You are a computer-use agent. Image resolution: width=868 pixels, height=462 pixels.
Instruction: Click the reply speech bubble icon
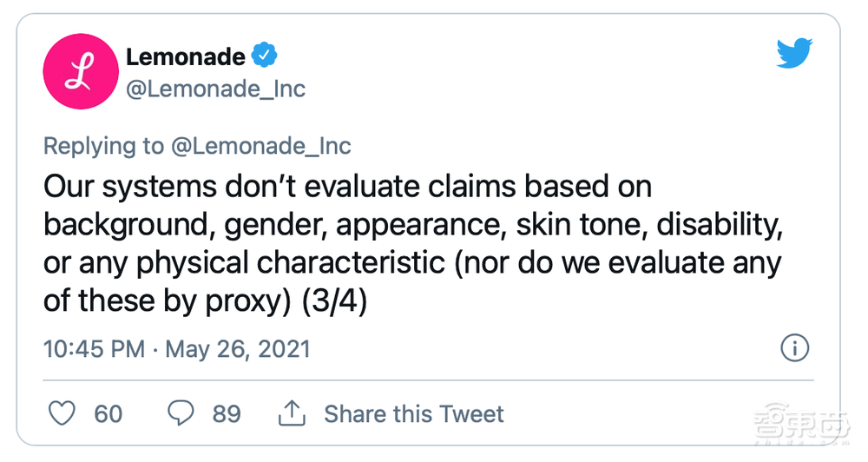[x=181, y=413]
